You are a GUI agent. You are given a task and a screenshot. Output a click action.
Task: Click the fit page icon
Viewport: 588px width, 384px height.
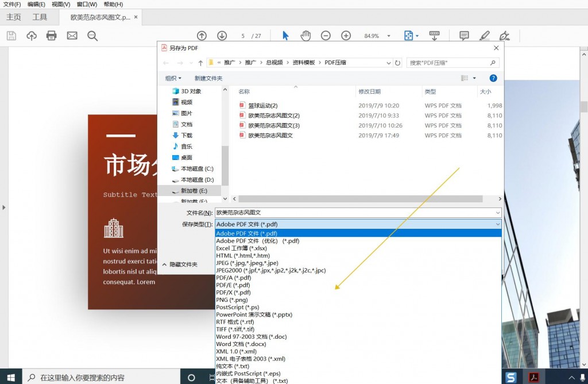coord(408,36)
